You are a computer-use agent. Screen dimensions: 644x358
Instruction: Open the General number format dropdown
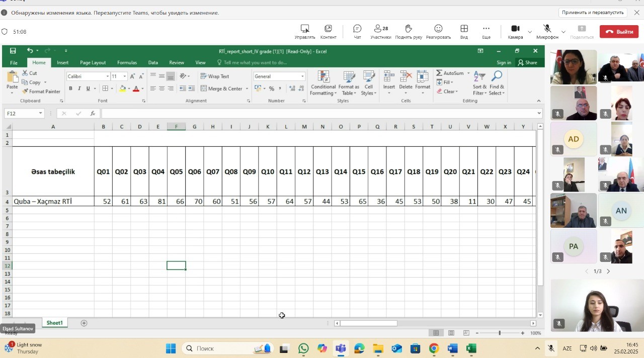pyautogui.click(x=302, y=76)
